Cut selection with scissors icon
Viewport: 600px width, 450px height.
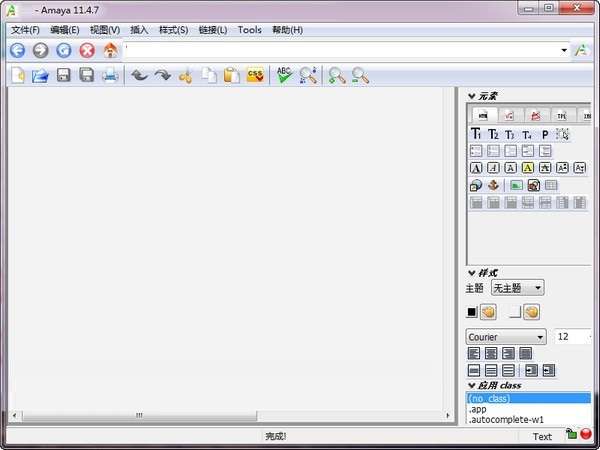(186, 76)
